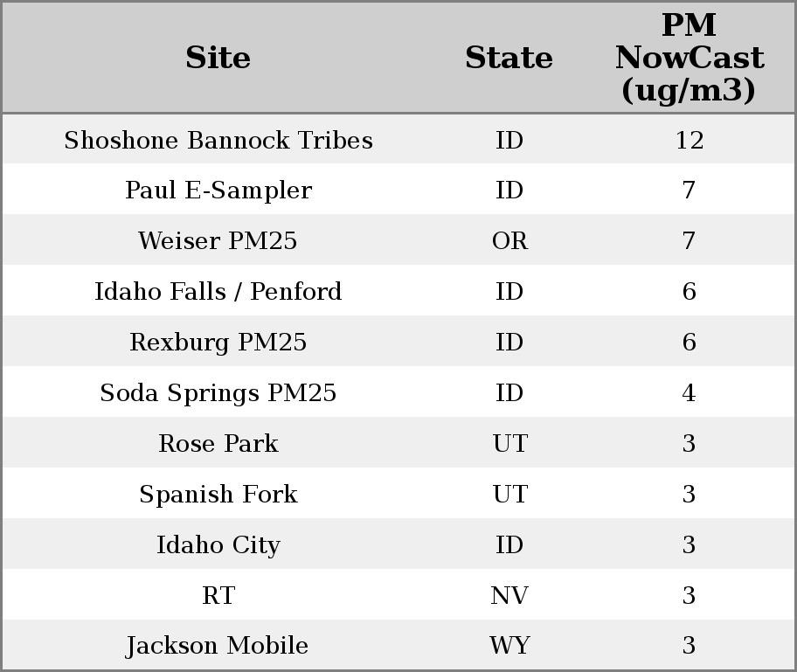Click the Idaho Falls / Penford site cell
The width and height of the screenshot is (797, 672).
(218, 292)
